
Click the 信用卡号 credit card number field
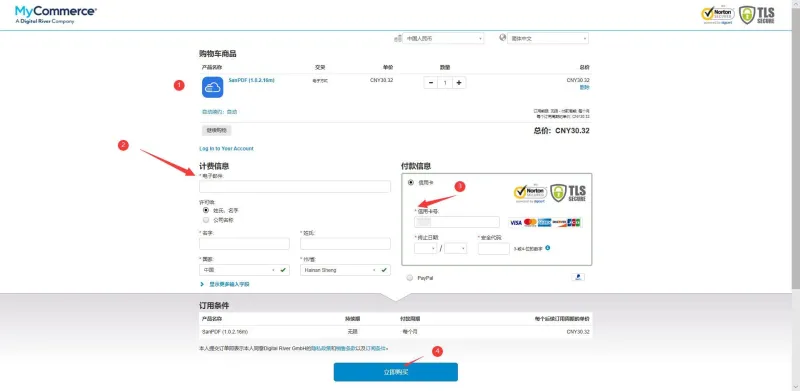pos(457,222)
